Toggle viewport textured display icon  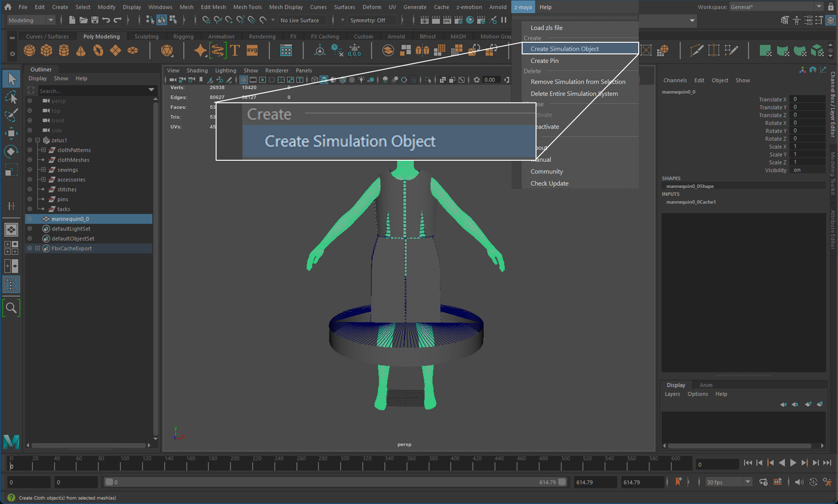tap(352, 80)
